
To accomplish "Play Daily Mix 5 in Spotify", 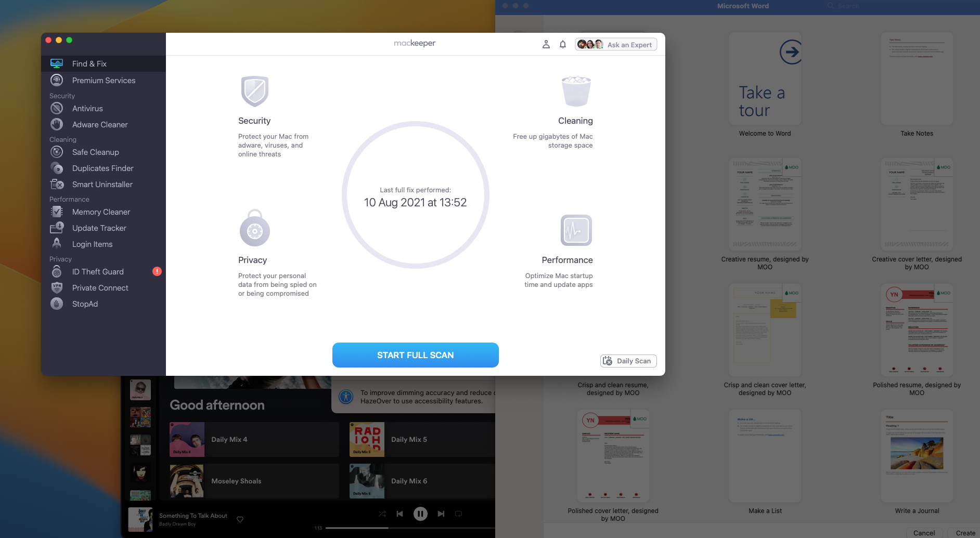I will pos(422,439).
